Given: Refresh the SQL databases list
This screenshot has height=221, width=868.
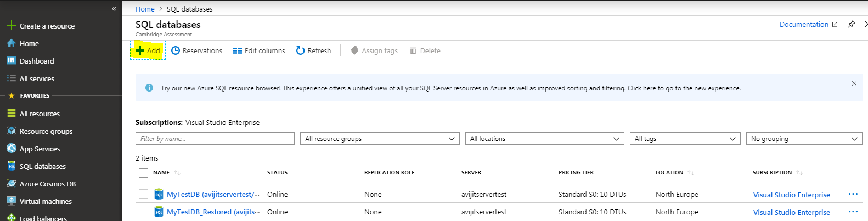Looking at the screenshot, I should (313, 50).
